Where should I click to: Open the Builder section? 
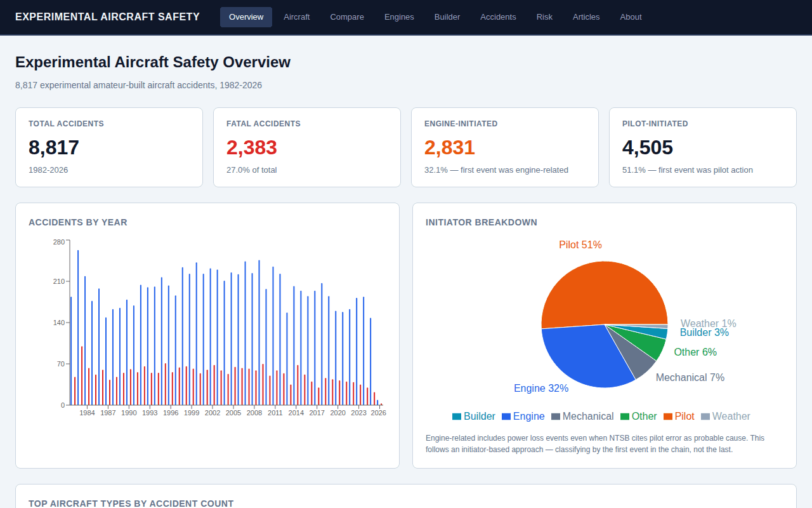point(447,17)
